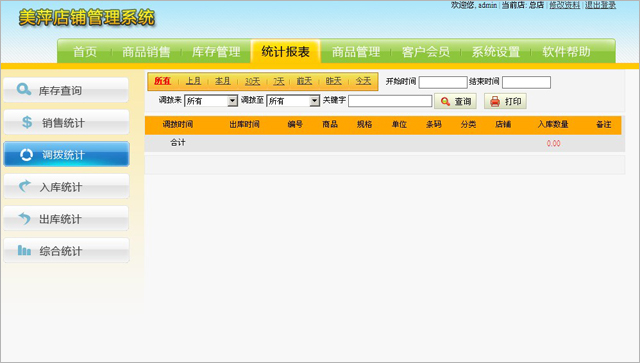Click the 规格 column header
This screenshot has height=363, width=640.
tap(364, 124)
